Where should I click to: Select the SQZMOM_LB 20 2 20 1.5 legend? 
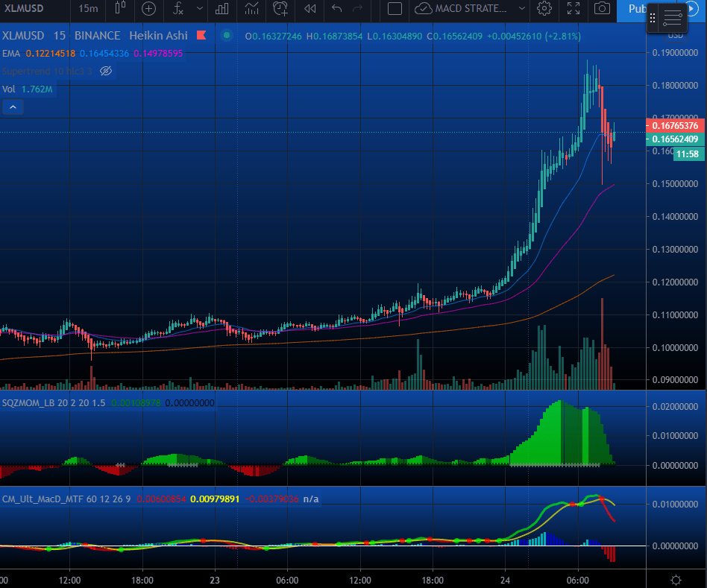(x=54, y=403)
